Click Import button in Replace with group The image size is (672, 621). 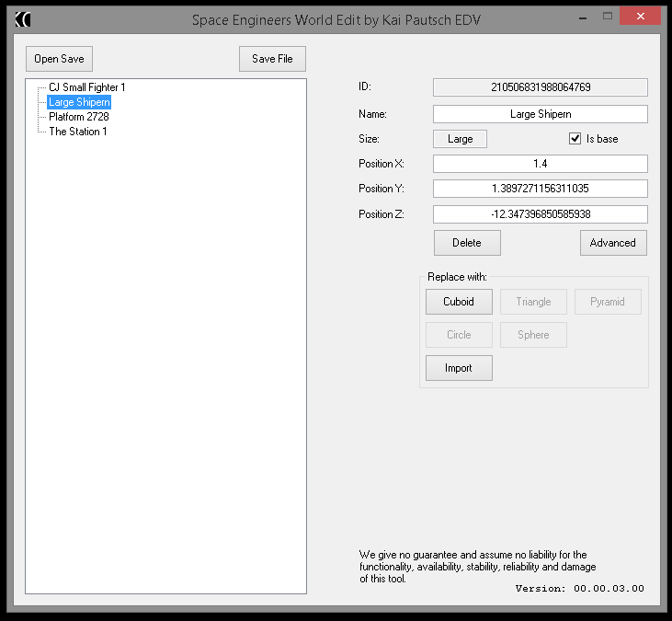click(459, 368)
